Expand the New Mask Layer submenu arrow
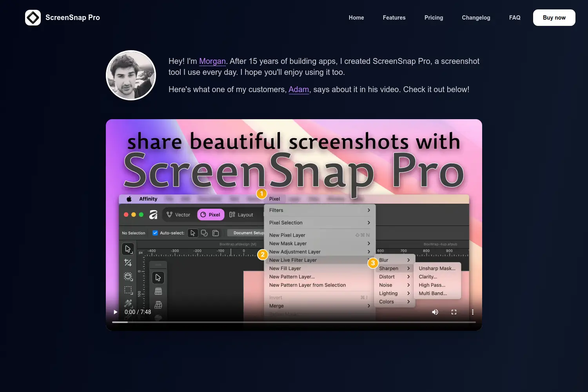 coord(369,243)
